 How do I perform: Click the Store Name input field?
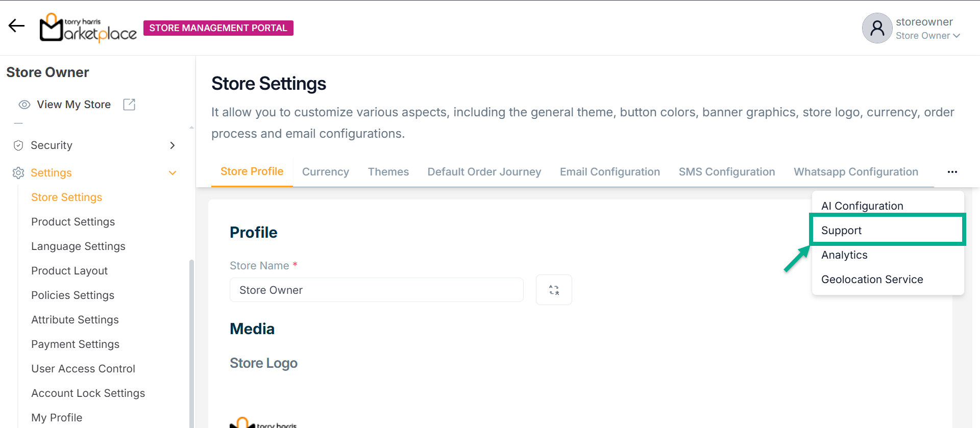coord(376,290)
